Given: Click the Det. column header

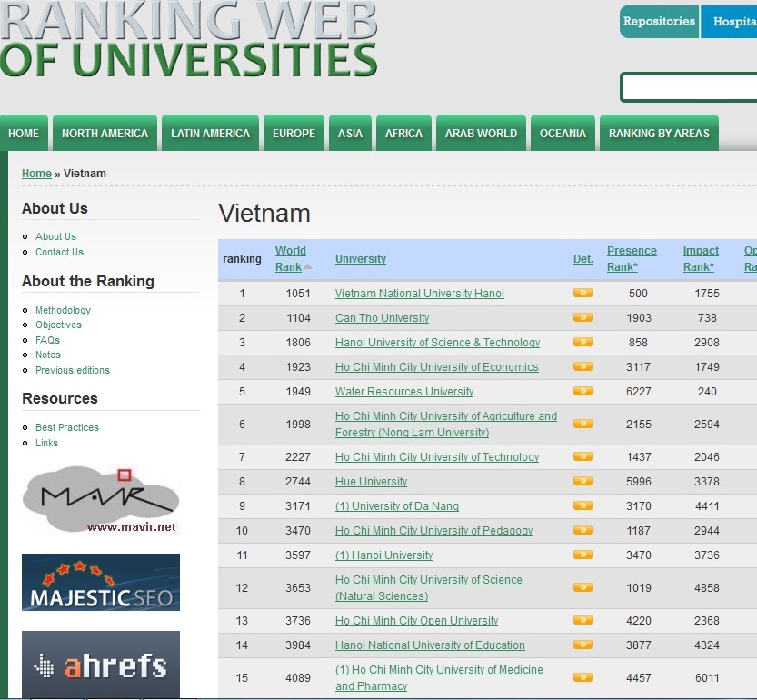Looking at the screenshot, I should point(583,259).
